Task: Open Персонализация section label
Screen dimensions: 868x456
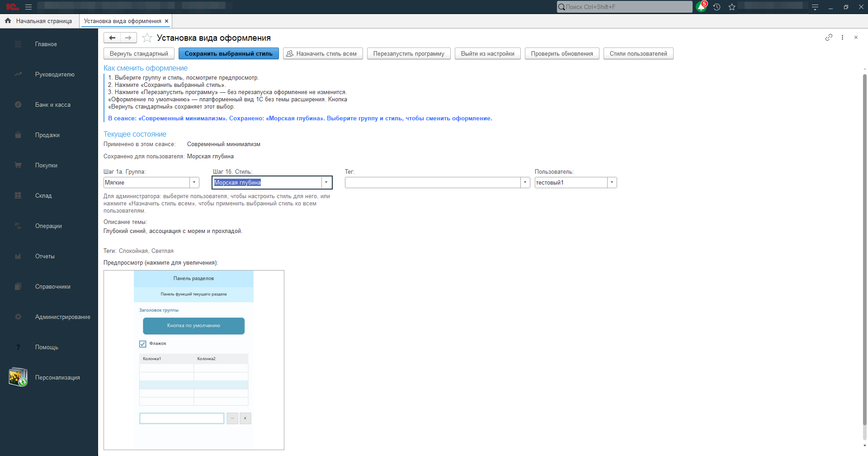Action: [57, 378]
